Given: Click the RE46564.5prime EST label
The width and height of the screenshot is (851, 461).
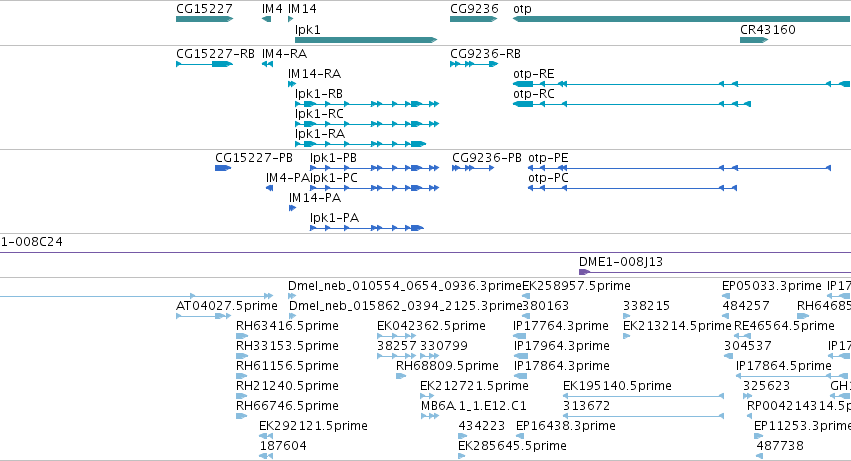Looking at the screenshot, I should click(784, 326).
